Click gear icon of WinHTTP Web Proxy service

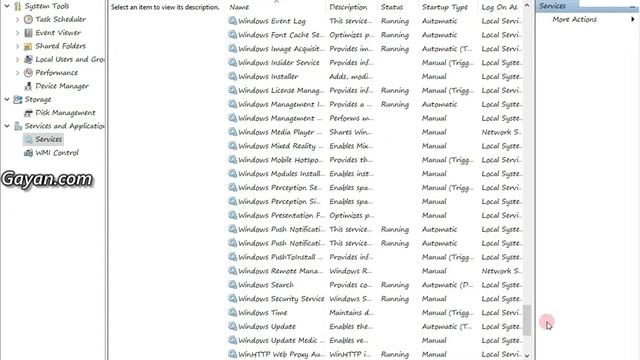click(233, 354)
